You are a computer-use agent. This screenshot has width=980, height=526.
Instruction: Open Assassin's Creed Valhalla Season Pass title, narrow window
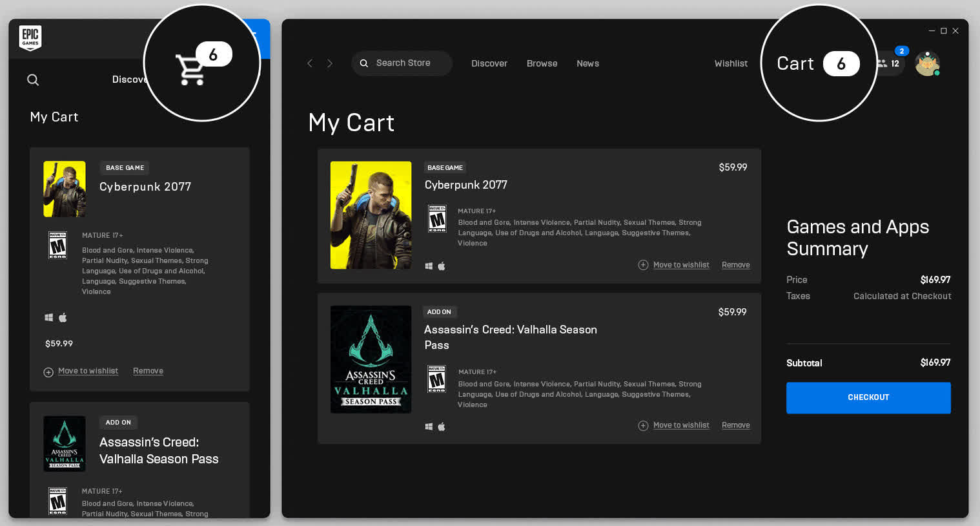pyautogui.click(x=159, y=450)
